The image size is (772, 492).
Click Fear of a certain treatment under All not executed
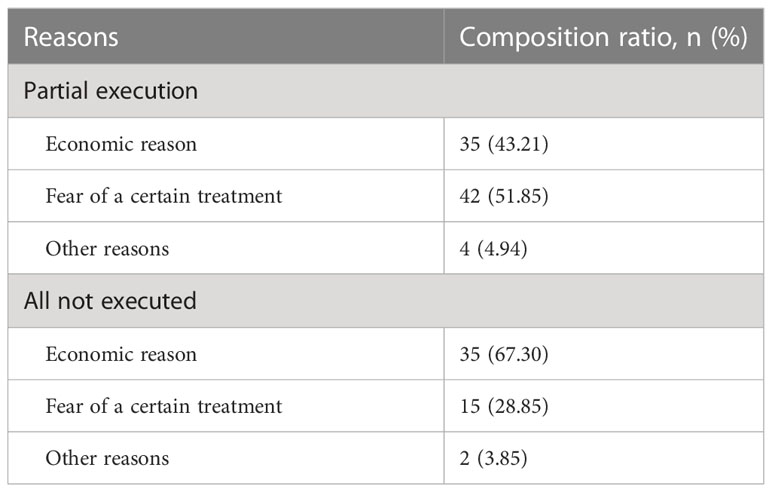pyautogui.click(x=163, y=406)
